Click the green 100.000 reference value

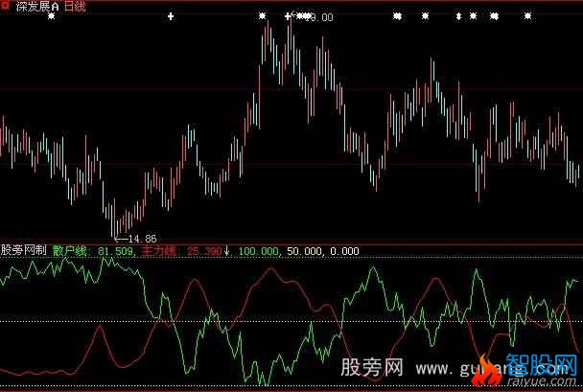tap(258, 251)
